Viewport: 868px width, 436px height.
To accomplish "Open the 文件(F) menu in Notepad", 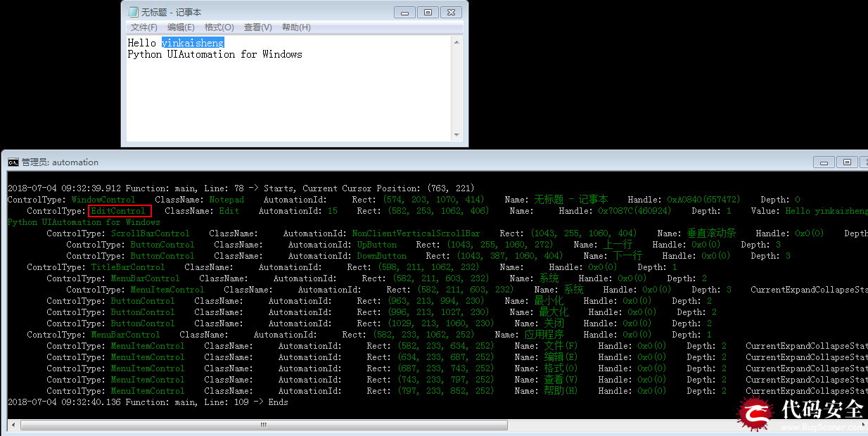I will [143, 27].
